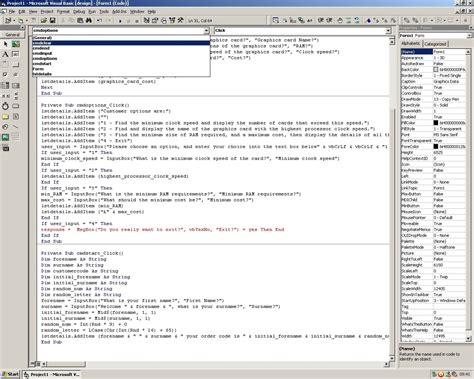Select the OptionButton control in the toolbox

(x=16, y=75)
